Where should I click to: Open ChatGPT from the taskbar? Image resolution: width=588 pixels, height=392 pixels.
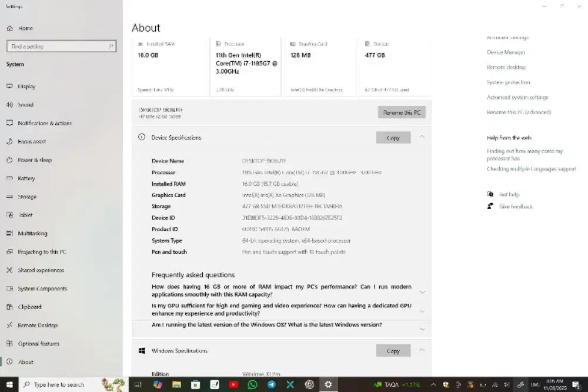click(309, 384)
